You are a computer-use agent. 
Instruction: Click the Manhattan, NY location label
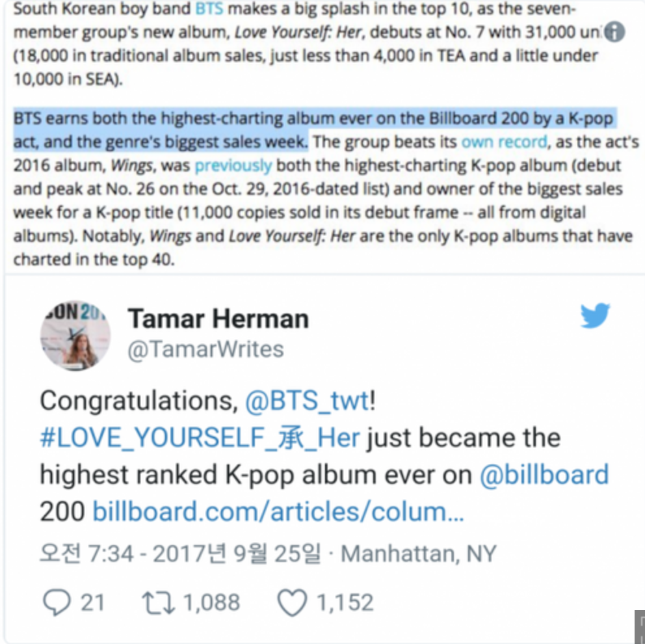coord(419,554)
